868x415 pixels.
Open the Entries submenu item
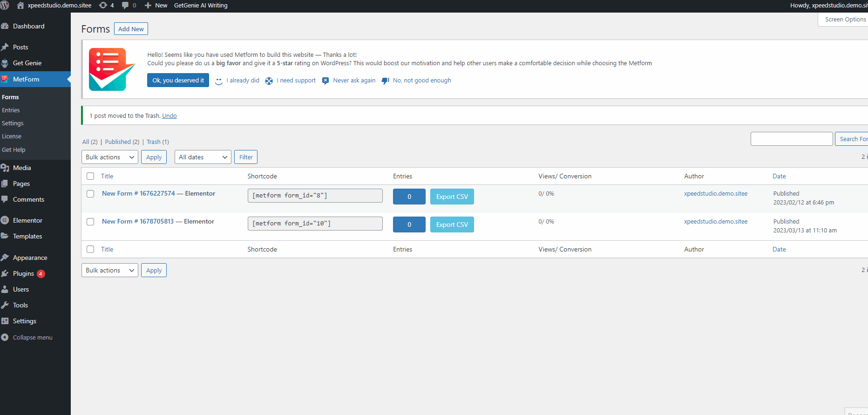click(x=11, y=110)
